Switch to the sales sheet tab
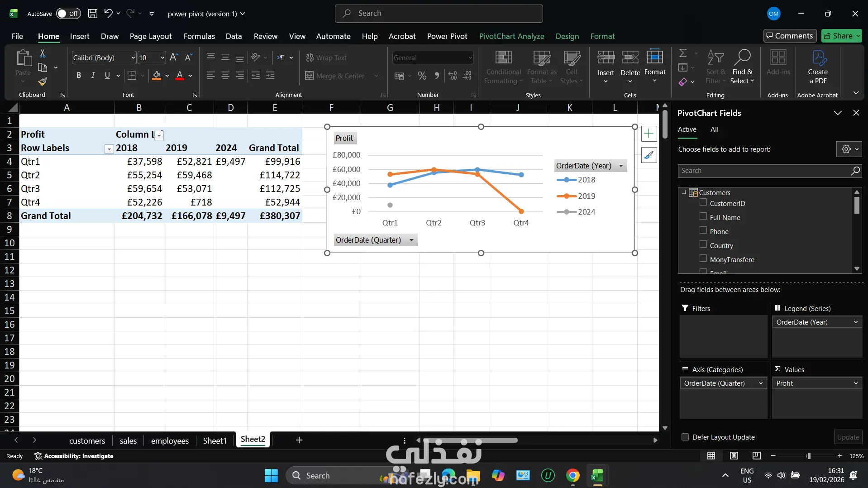The image size is (868, 488). pyautogui.click(x=128, y=440)
